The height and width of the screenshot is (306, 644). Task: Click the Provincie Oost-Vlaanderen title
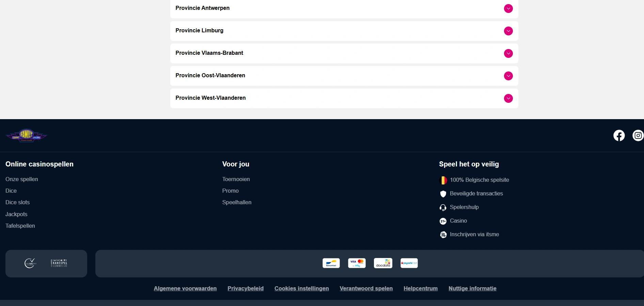[x=210, y=75]
